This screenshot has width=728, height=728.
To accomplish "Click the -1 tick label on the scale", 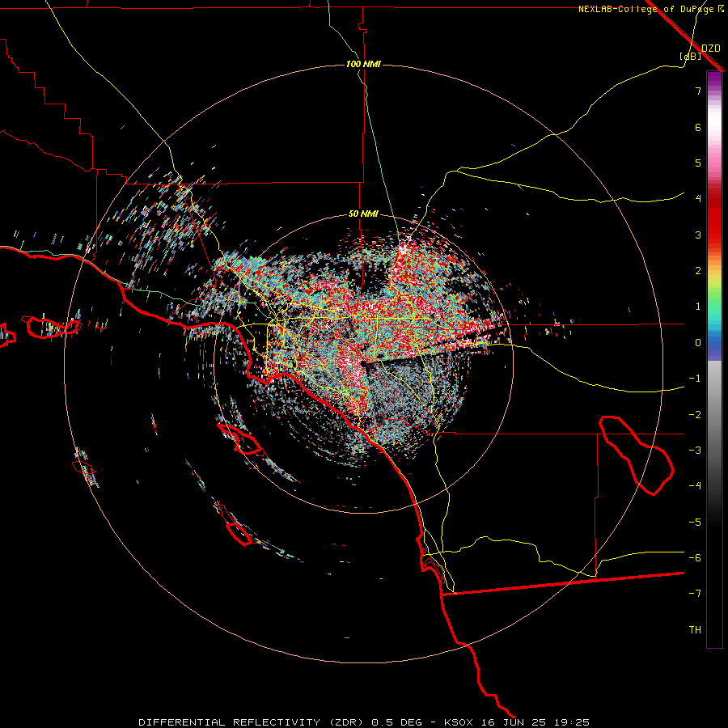I will [695, 379].
